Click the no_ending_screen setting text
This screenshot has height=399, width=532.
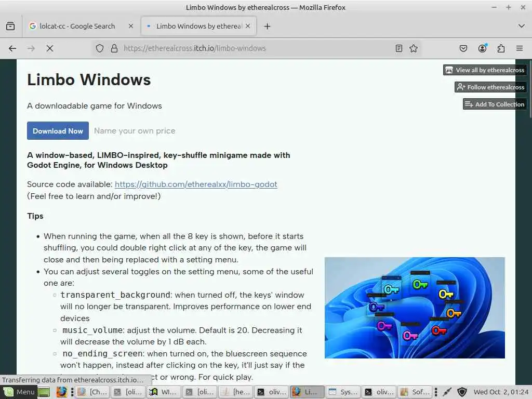click(x=103, y=353)
